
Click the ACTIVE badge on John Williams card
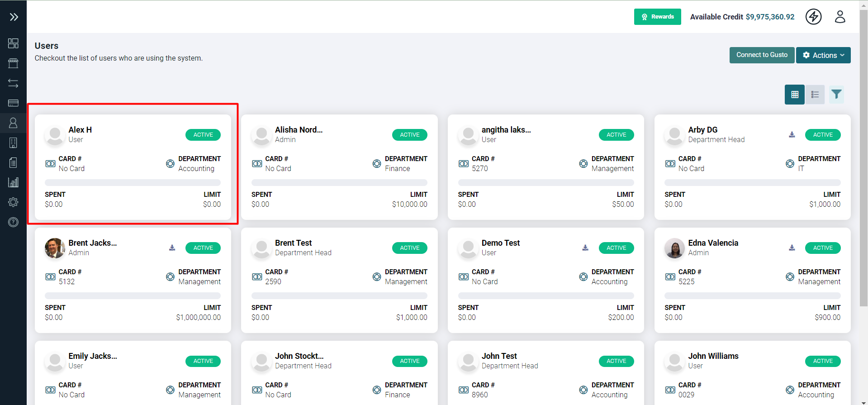coord(823,361)
